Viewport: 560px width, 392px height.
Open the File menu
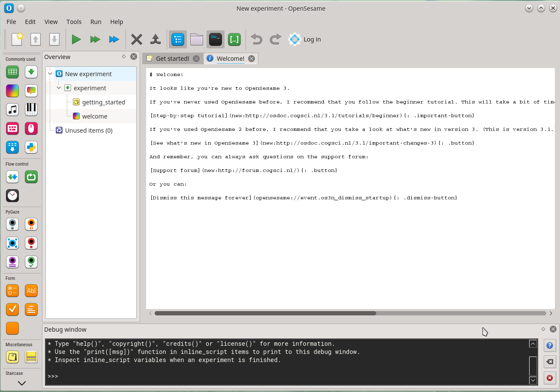pos(11,22)
